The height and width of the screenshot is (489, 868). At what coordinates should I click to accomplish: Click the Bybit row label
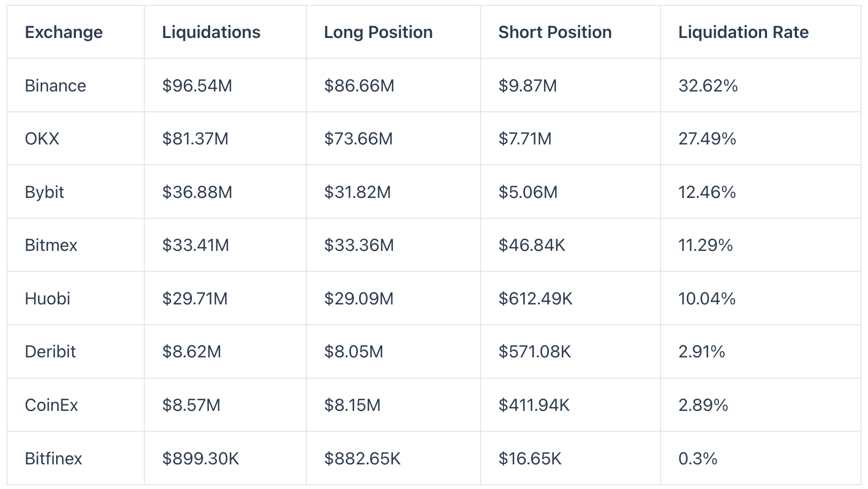[44, 192]
